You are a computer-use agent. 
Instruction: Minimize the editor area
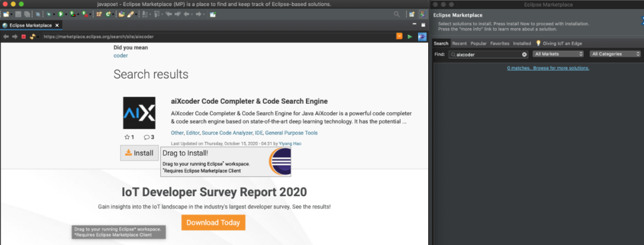tap(414, 24)
